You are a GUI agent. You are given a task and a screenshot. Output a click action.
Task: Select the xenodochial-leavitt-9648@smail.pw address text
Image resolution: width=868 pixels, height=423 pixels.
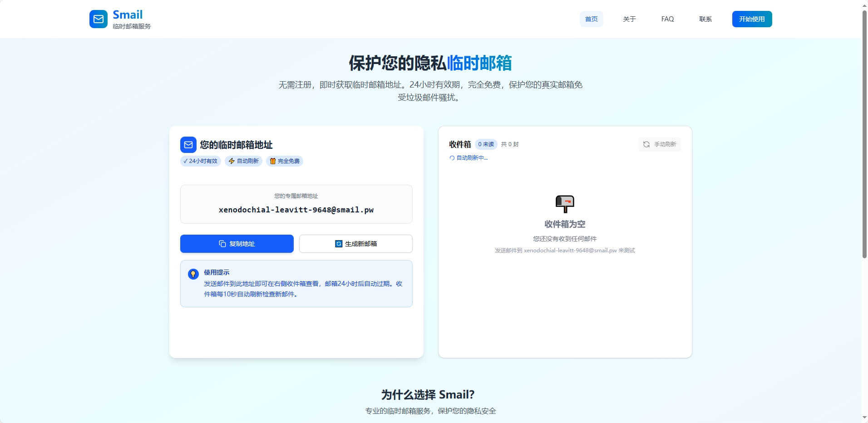296,210
